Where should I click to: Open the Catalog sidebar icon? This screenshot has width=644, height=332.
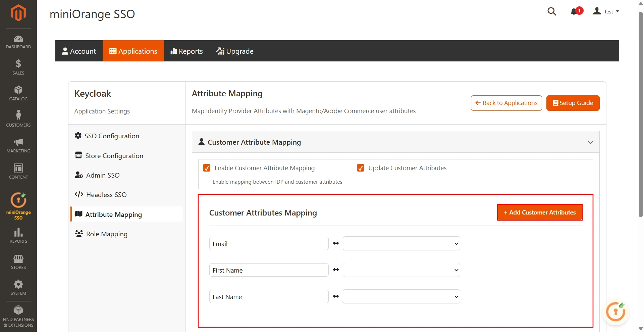(18, 93)
